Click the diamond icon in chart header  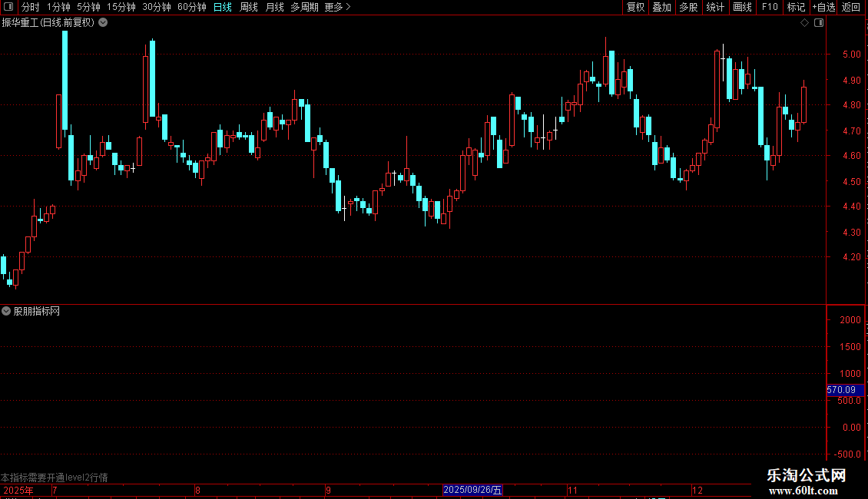(x=805, y=23)
